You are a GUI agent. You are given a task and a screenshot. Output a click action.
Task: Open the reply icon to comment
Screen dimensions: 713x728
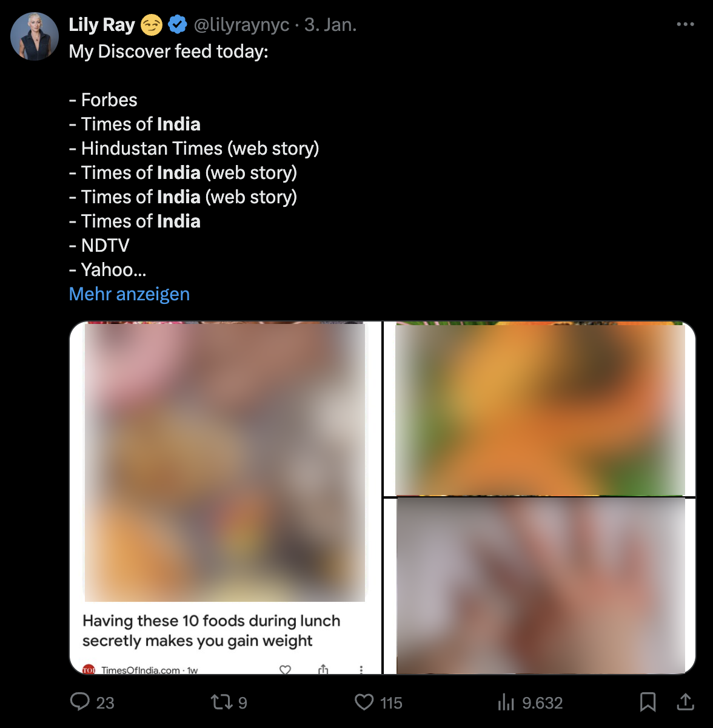click(x=81, y=702)
